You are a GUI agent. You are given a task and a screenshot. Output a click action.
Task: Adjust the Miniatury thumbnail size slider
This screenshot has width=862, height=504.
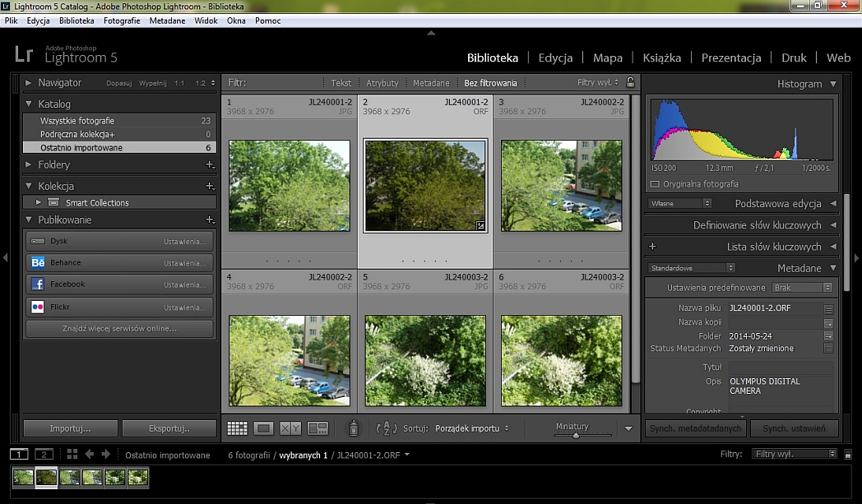pos(576,436)
